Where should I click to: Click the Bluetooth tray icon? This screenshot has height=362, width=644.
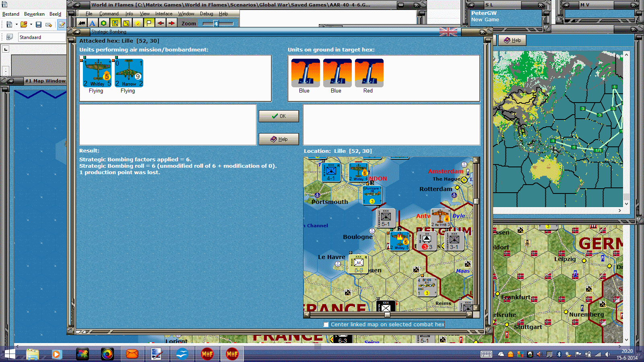[559, 354]
